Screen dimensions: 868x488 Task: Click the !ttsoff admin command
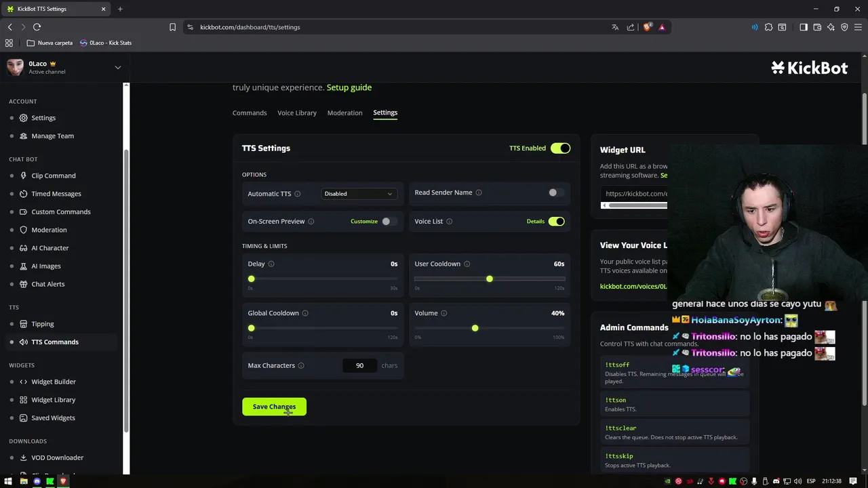pos(617,365)
